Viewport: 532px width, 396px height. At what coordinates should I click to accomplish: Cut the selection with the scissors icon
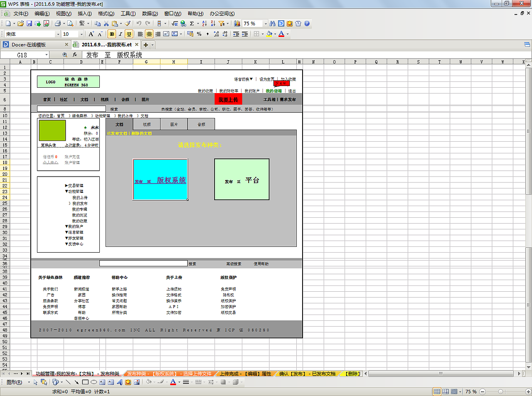pyautogui.click(x=106, y=24)
